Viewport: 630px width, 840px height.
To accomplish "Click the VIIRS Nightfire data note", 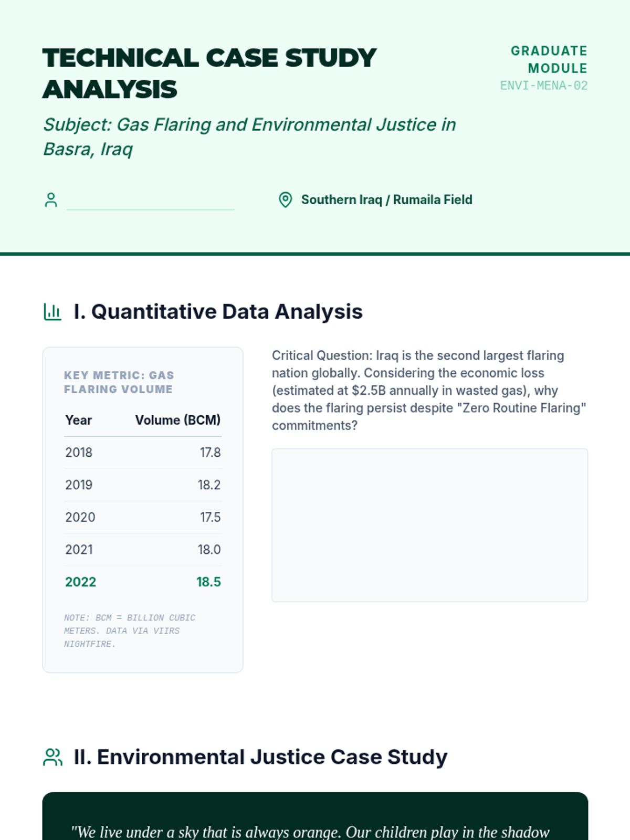I will [x=130, y=631].
